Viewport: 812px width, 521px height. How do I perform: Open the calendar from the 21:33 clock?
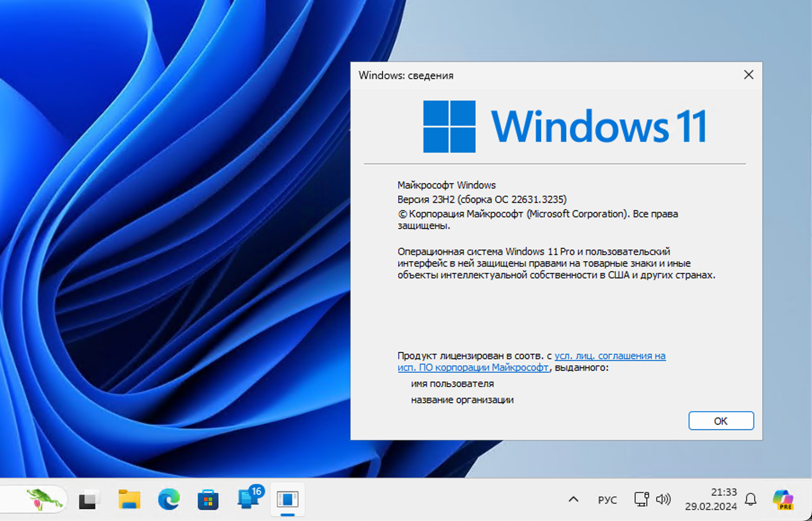point(711,499)
